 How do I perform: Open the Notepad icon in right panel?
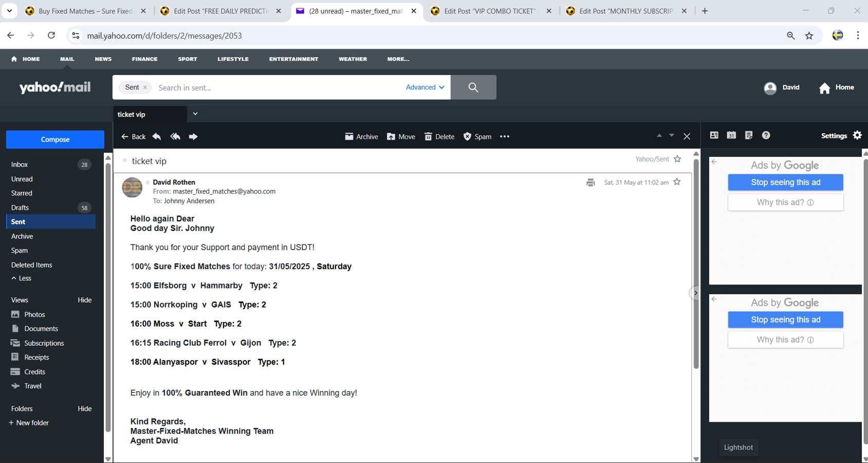click(749, 135)
